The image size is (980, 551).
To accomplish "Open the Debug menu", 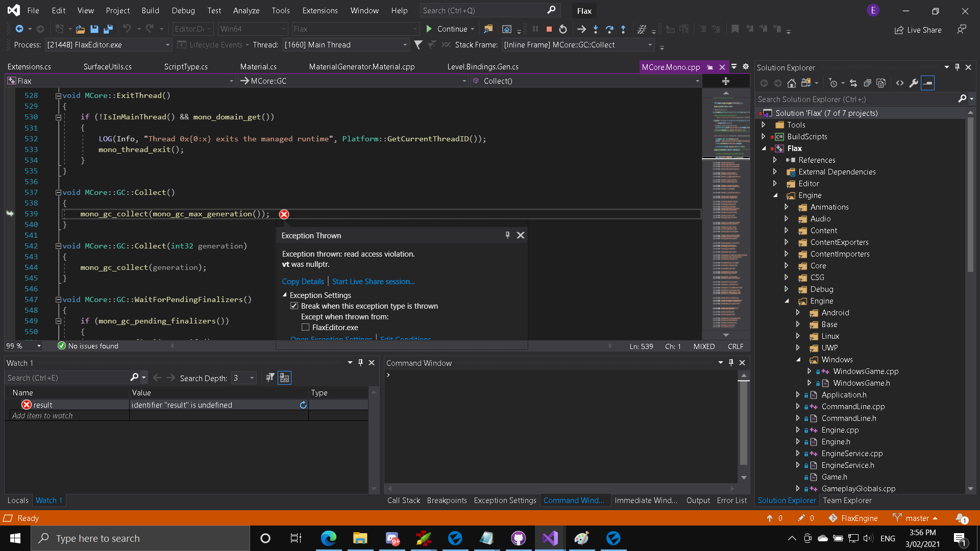I will (x=183, y=10).
